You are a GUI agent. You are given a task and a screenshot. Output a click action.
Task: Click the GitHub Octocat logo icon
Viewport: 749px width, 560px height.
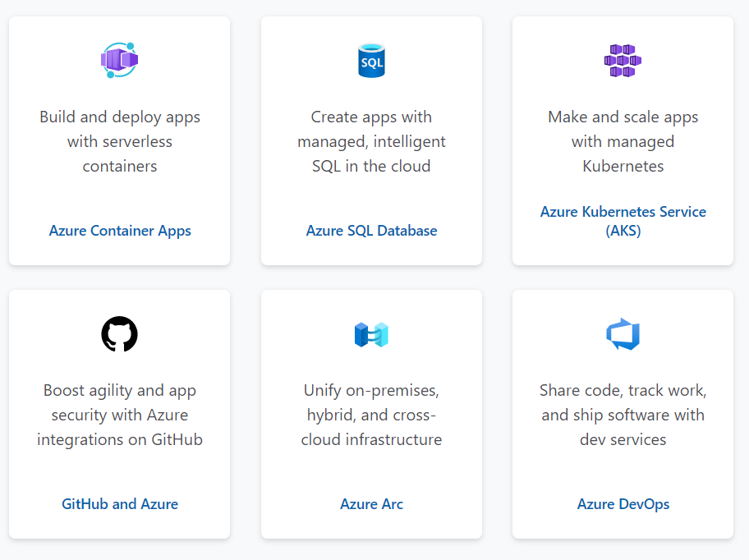tap(119, 333)
